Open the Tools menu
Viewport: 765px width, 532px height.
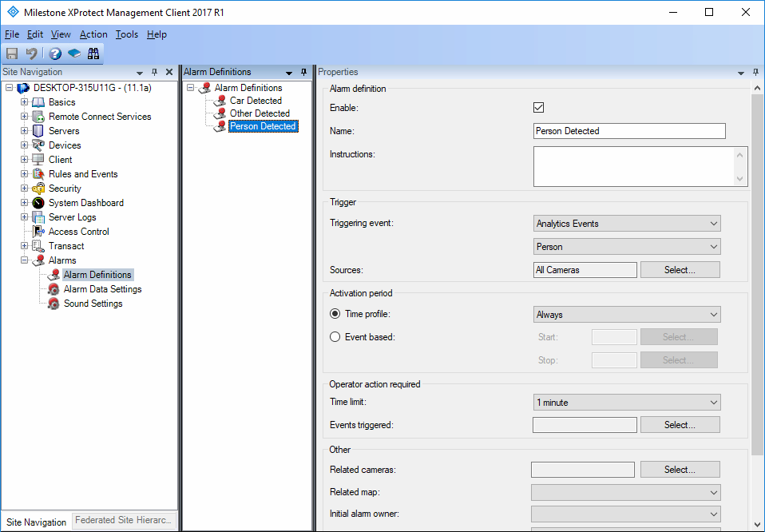(x=127, y=34)
